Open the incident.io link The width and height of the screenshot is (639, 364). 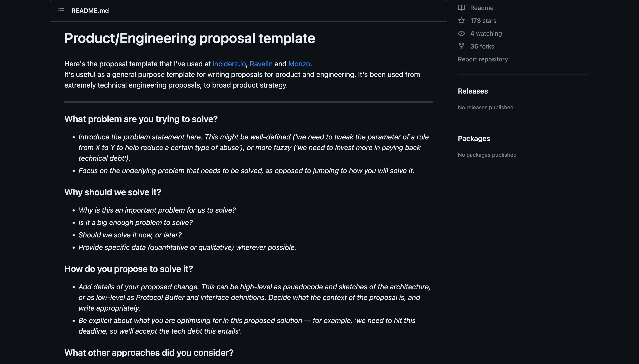pos(229,64)
